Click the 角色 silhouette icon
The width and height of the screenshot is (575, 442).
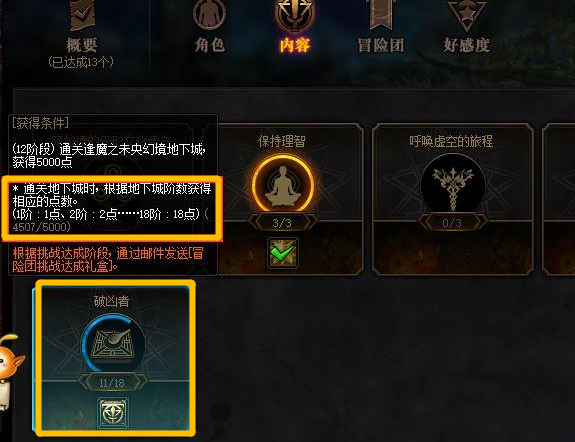(x=209, y=14)
